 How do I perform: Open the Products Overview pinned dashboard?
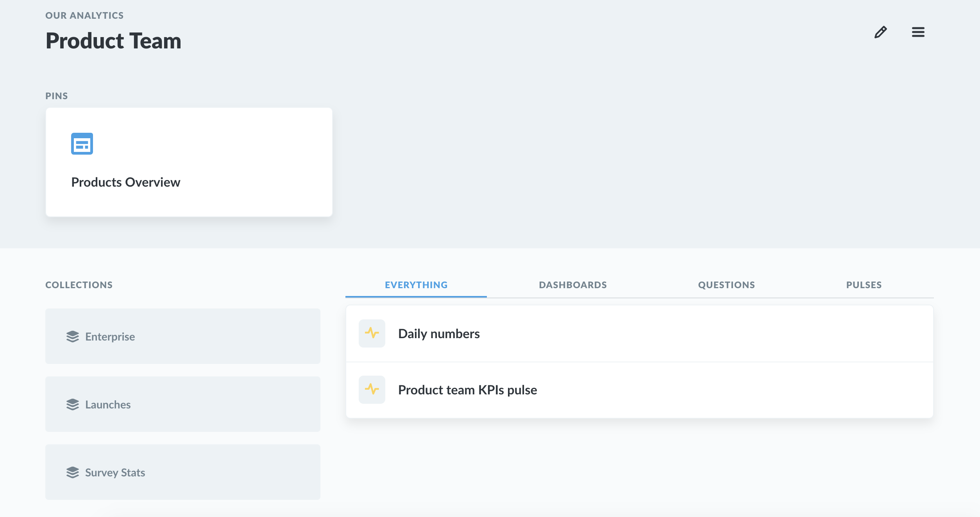point(125,182)
